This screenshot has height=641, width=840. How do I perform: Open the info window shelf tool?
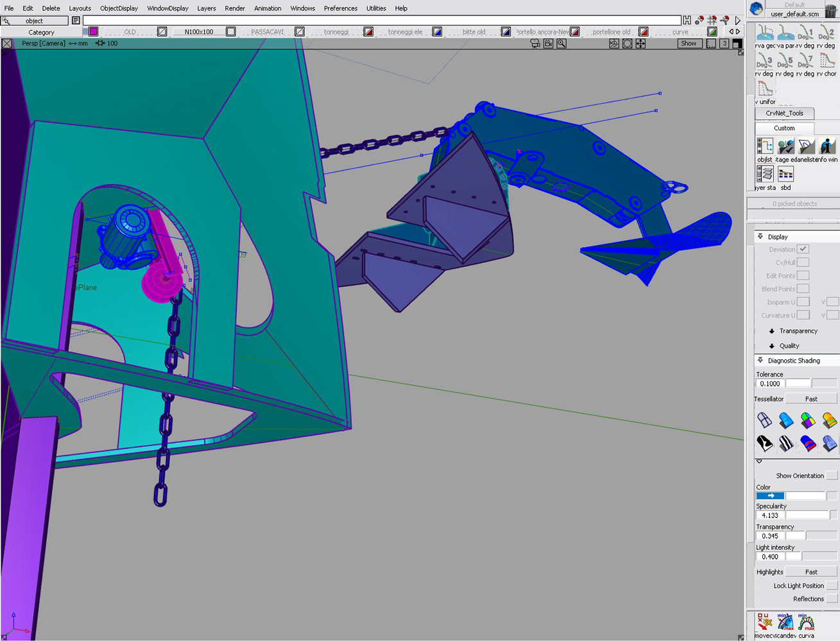[x=828, y=147]
